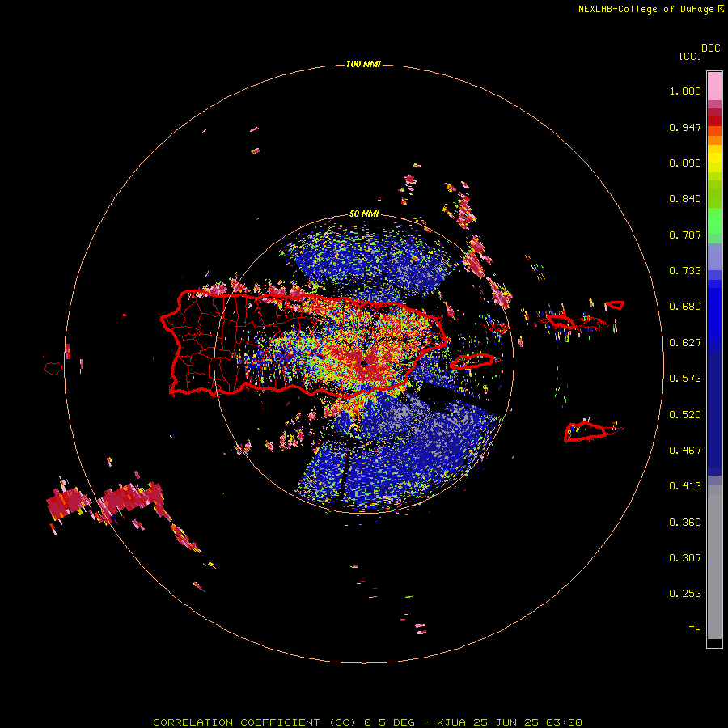
Task: Select the 0.413 legend value
Action: [x=685, y=486]
